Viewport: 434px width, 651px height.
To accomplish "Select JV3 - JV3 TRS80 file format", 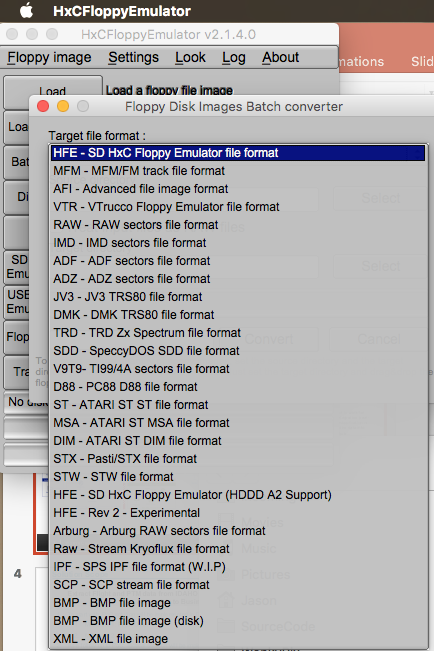I will [238, 297].
